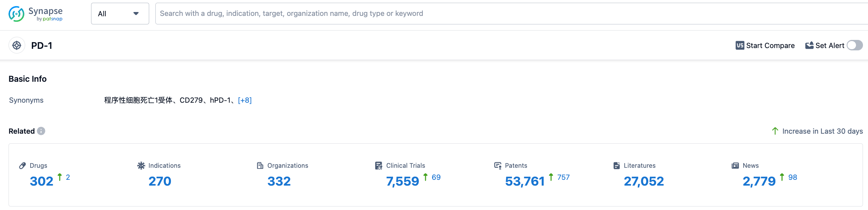
Task: Click the Synapse by Patsnap logo
Action: tap(35, 14)
